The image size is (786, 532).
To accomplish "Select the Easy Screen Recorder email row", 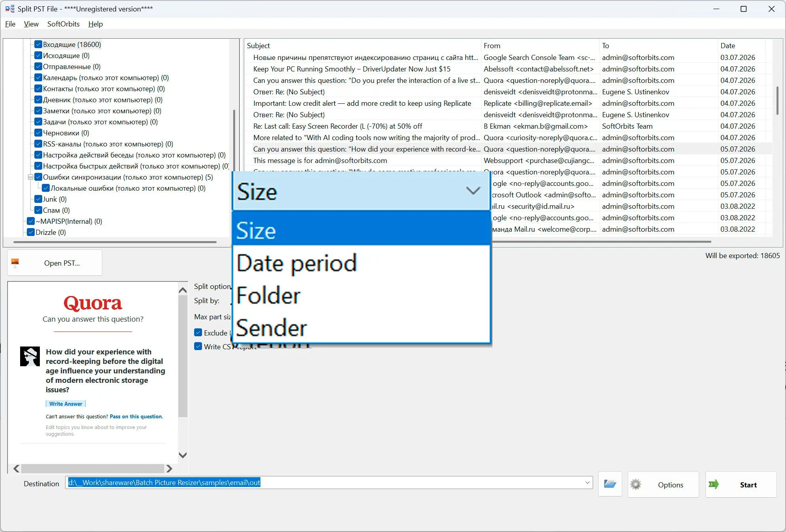I will [508, 126].
